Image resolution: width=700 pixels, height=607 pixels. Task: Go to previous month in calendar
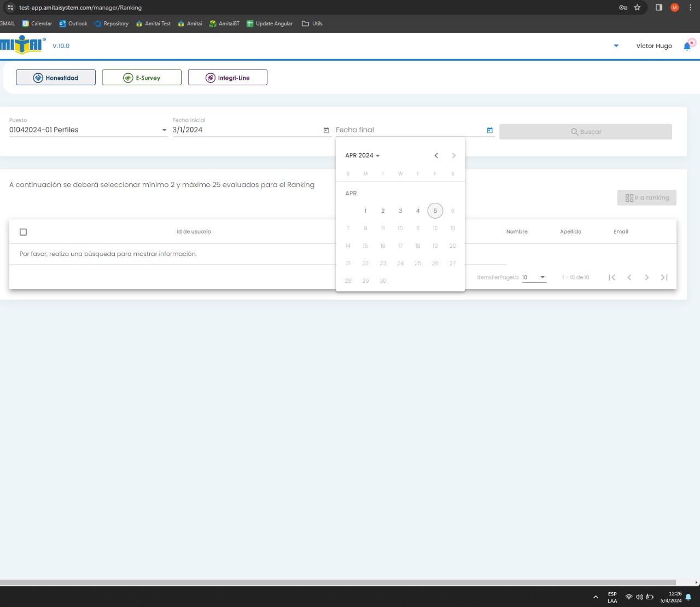click(x=436, y=156)
